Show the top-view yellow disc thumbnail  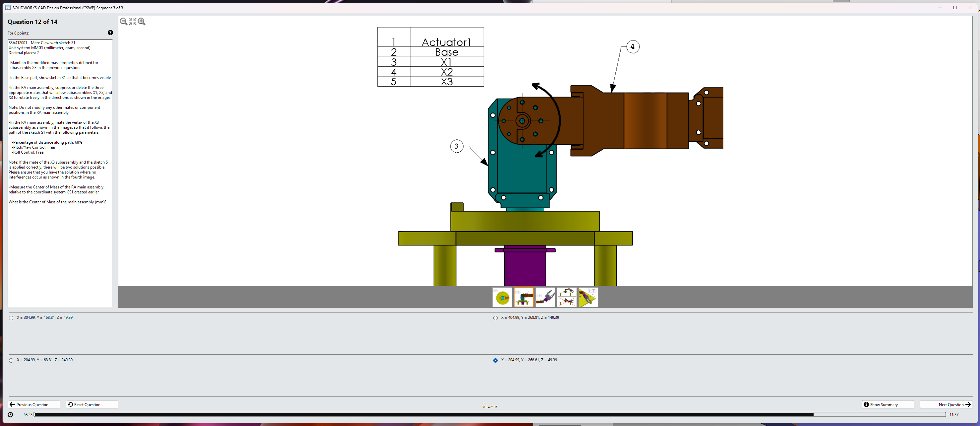pos(502,297)
